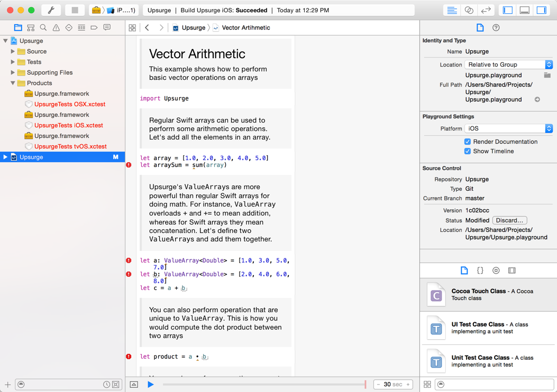Expand the selected Upsurge playground item
Image resolution: width=557 pixels, height=392 pixels.
5,157
